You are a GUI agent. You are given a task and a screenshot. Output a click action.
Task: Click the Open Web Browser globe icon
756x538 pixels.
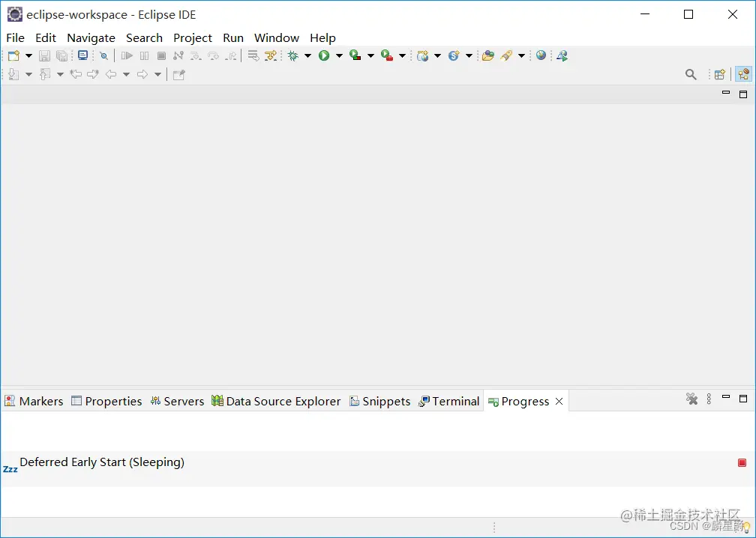click(541, 56)
